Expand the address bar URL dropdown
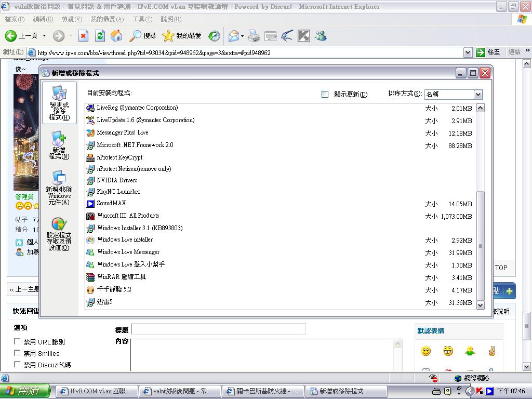The height and width of the screenshot is (399, 532). [468, 52]
